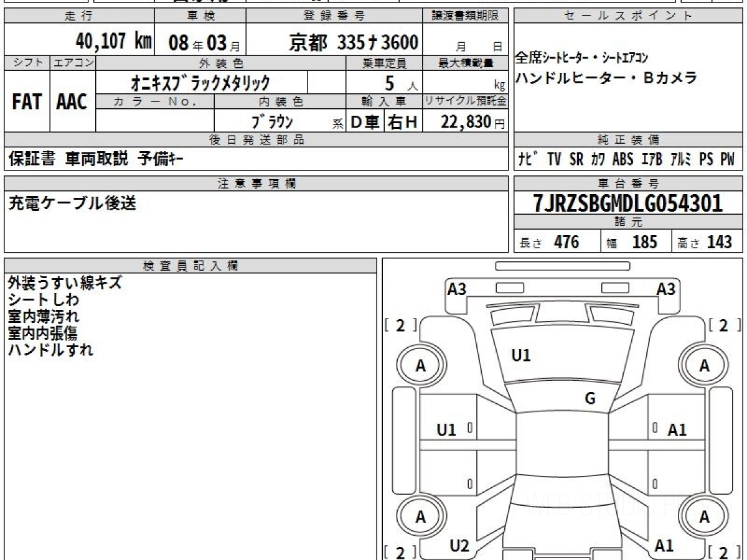Click the G mark on the windshield

tap(590, 399)
